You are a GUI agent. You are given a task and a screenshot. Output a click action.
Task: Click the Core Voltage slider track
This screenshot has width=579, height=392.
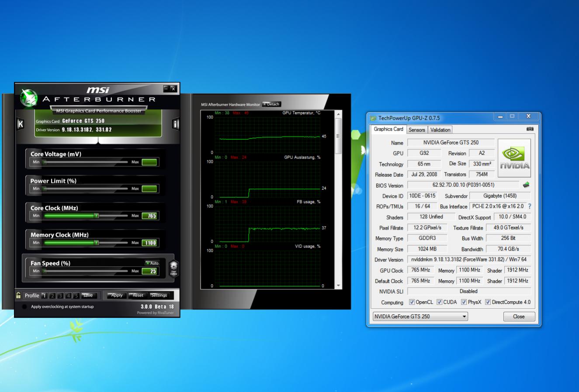86,162
